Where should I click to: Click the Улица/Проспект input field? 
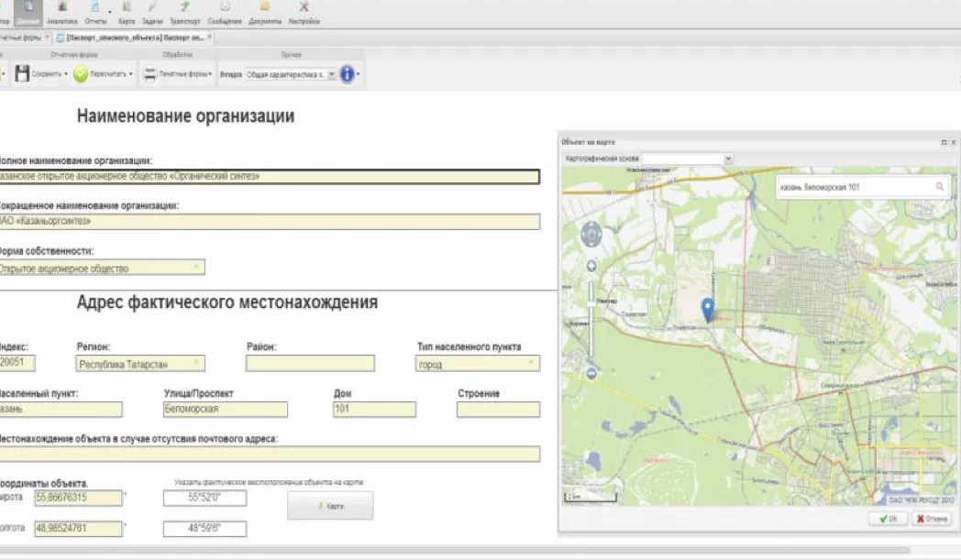[x=225, y=410]
